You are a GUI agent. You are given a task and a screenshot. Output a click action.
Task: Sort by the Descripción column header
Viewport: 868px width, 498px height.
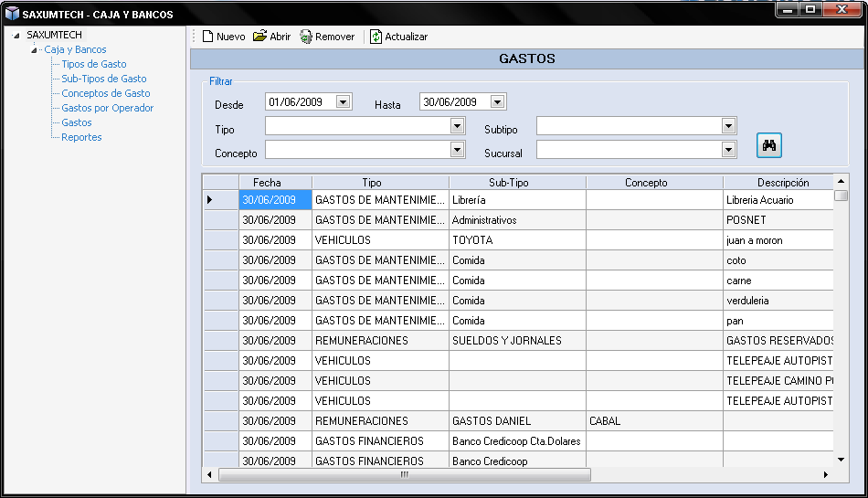tap(778, 183)
